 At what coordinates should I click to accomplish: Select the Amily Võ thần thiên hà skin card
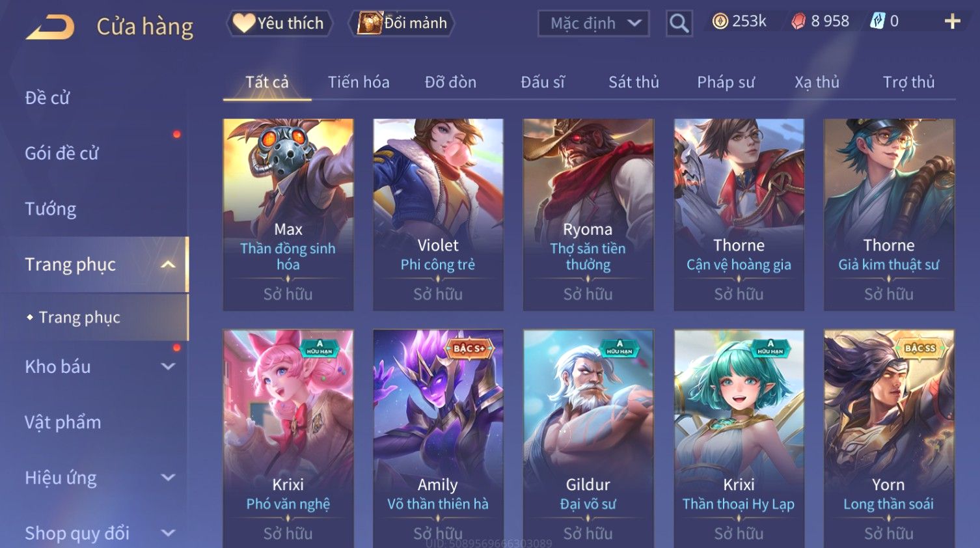pyautogui.click(x=438, y=439)
